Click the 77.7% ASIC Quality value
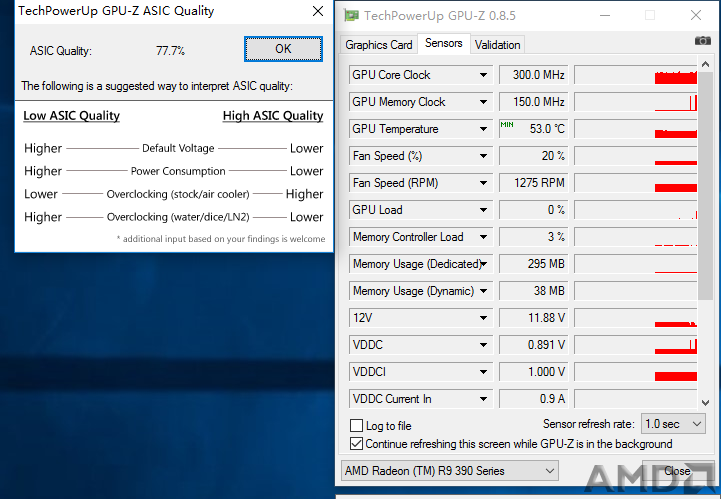Screen dimensions: 721x499 pos(170,51)
